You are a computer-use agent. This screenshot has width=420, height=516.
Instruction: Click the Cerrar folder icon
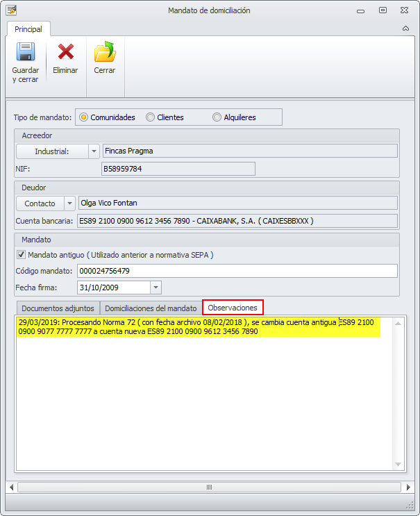(105, 51)
